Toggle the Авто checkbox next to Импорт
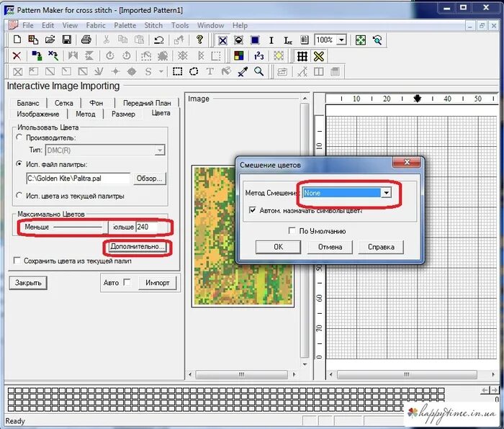 (x=127, y=282)
